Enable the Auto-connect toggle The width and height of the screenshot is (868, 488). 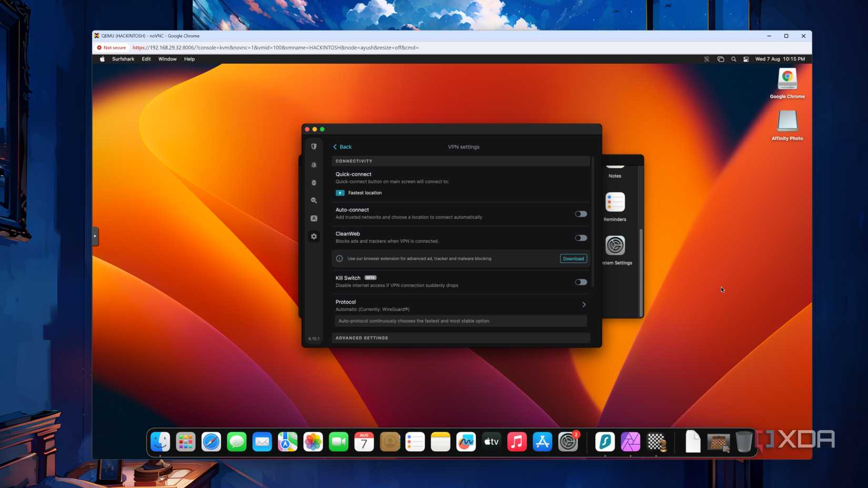pos(580,213)
